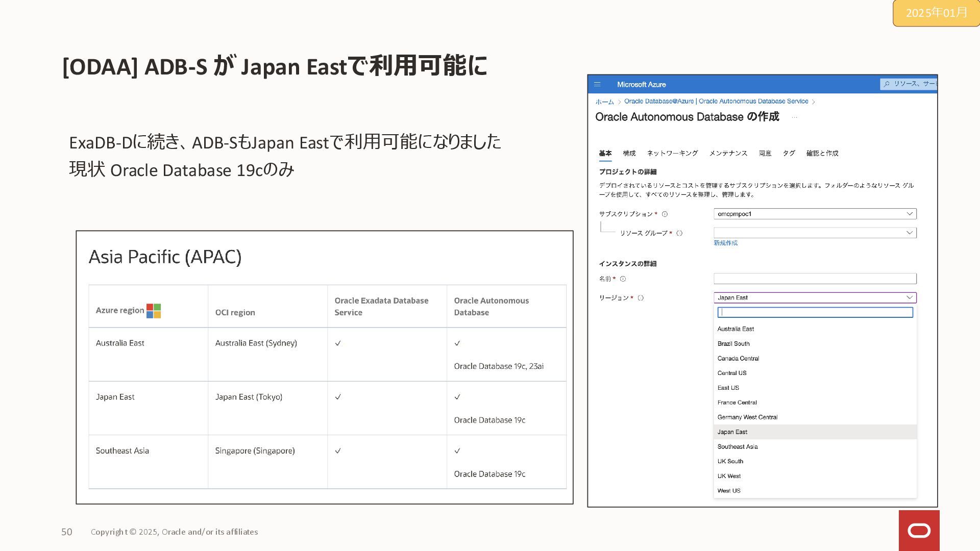Switch to the ネットワーキング tab
The width and height of the screenshot is (980, 551).
(672, 154)
